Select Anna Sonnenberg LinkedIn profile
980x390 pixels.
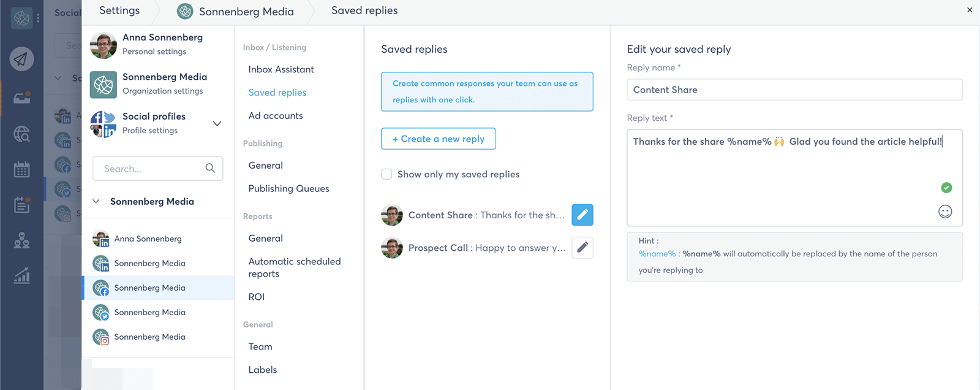[148, 239]
